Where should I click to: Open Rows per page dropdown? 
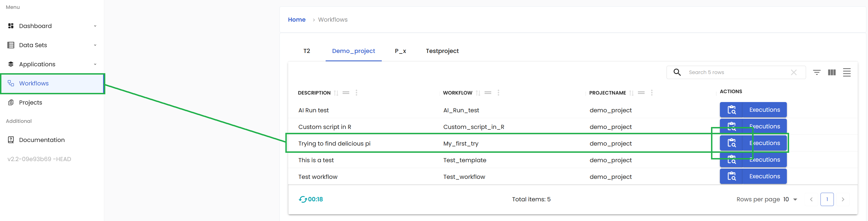click(790, 199)
